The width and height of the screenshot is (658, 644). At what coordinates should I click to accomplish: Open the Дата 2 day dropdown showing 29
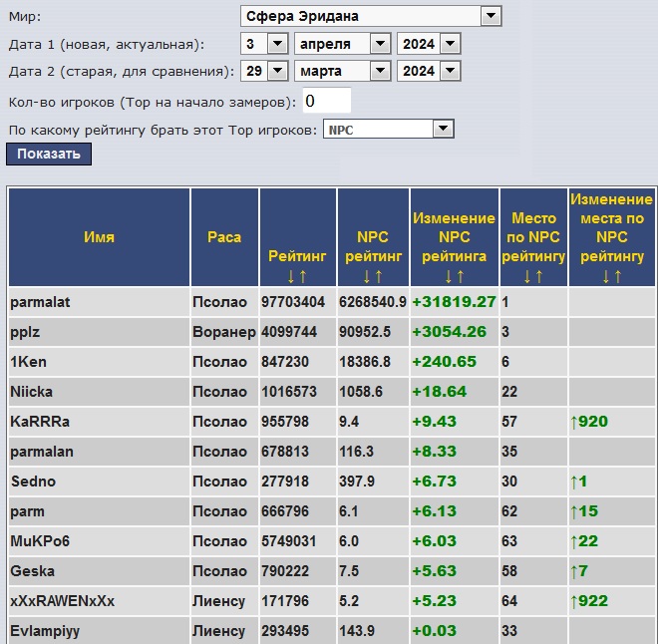[264, 71]
